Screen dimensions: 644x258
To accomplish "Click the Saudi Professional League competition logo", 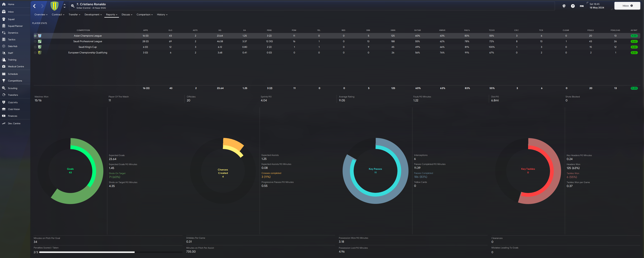I will [40, 41].
